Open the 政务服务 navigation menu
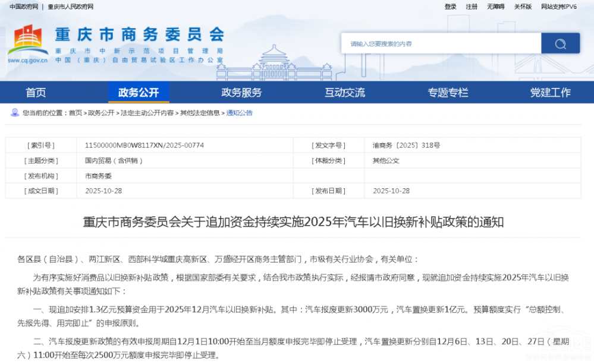 coord(241,92)
